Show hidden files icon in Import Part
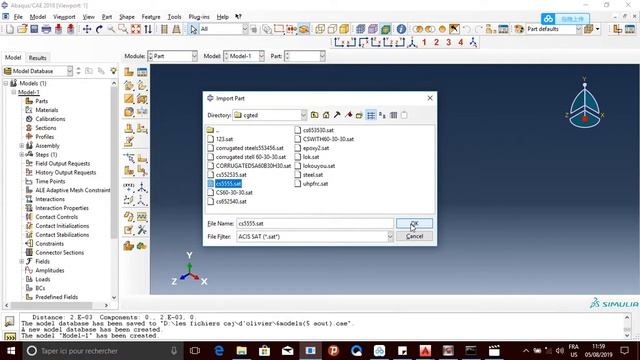The image size is (640, 360). click(x=404, y=115)
